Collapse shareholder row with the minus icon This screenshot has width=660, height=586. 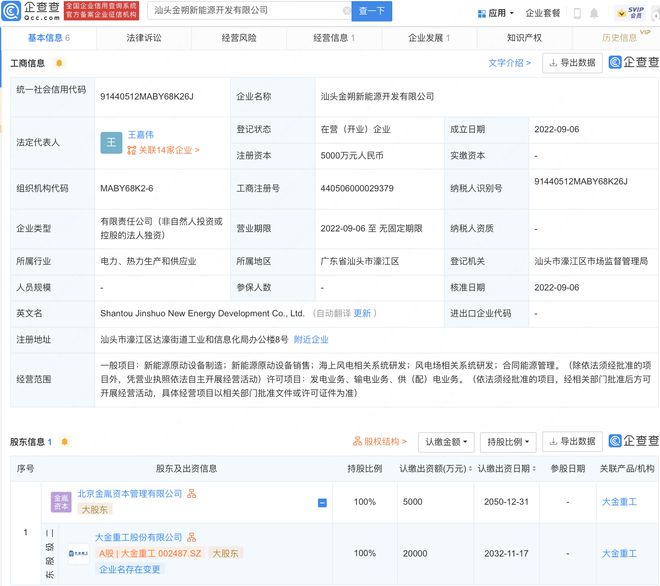322,503
